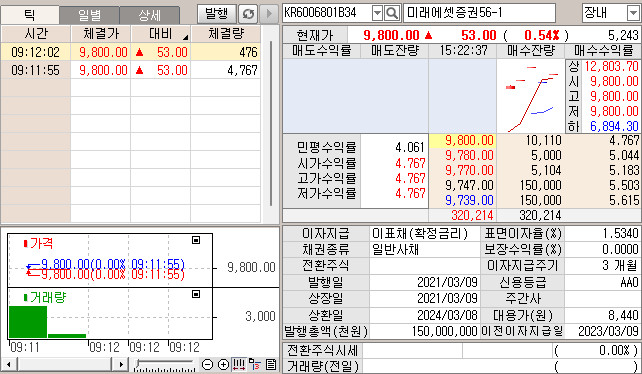The width and height of the screenshot is (642, 374).
Task: Click the 5,104 bid quantity
Action: [546, 170]
